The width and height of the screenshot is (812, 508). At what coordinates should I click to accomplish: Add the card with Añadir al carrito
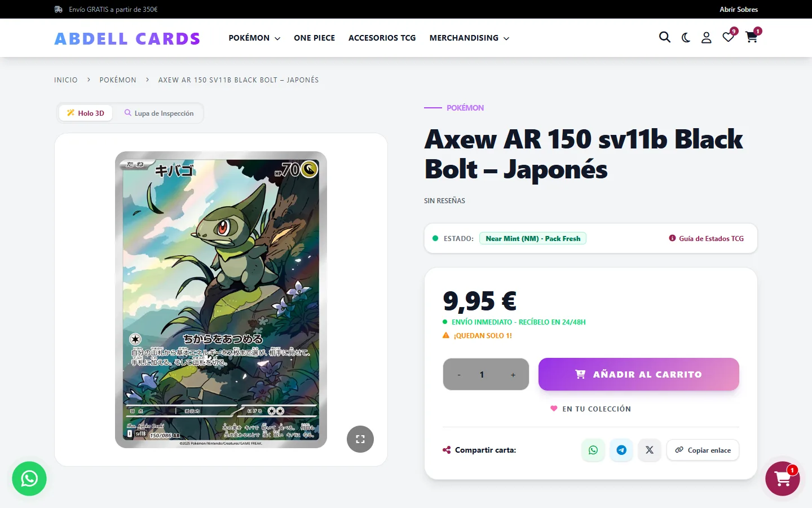coord(638,374)
